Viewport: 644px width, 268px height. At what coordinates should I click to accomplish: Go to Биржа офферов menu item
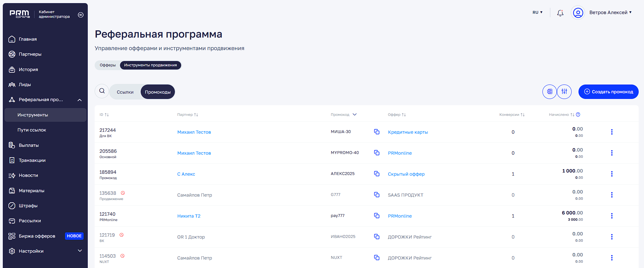click(37, 236)
